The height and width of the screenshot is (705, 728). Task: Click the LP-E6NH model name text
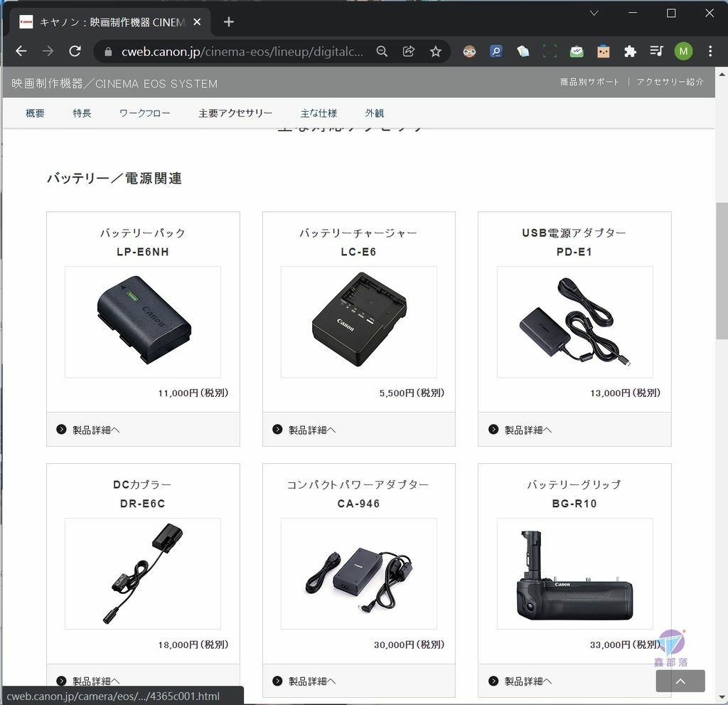143,252
